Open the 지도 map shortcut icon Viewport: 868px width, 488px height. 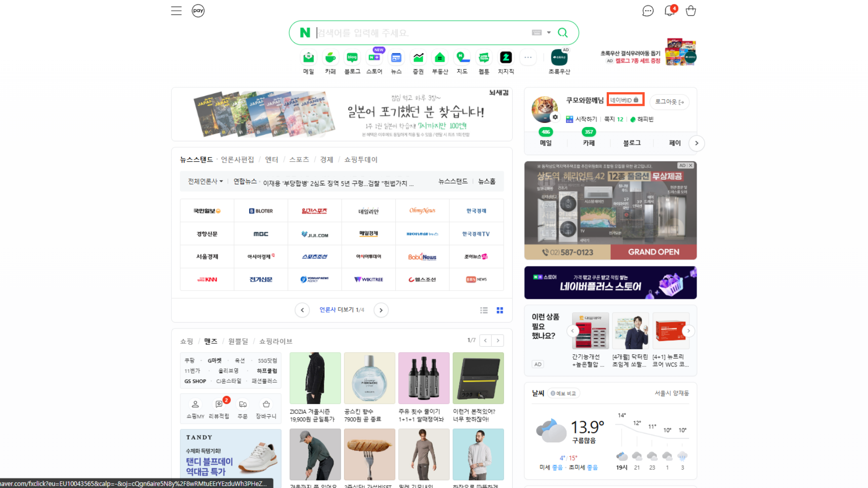tap(462, 57)
